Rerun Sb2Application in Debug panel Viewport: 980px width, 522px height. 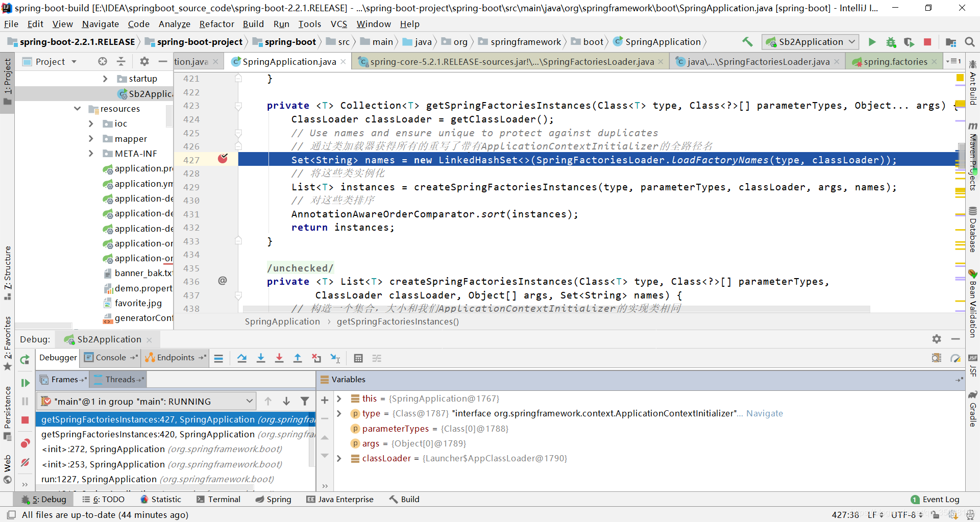[24, 360]
